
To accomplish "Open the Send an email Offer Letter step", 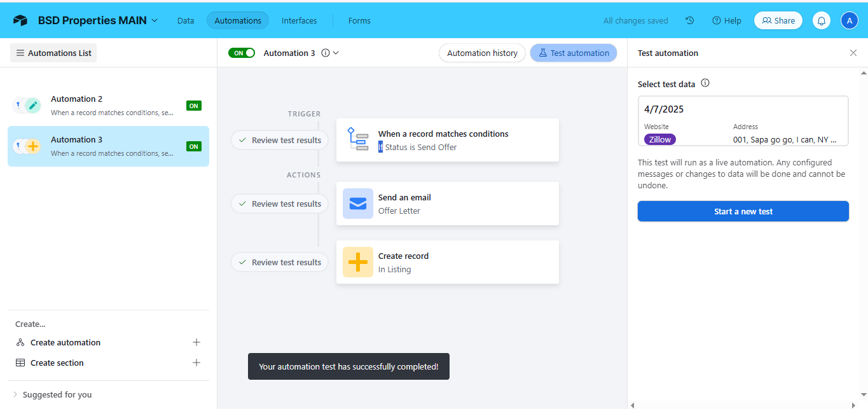I will [x=448, y=204].
